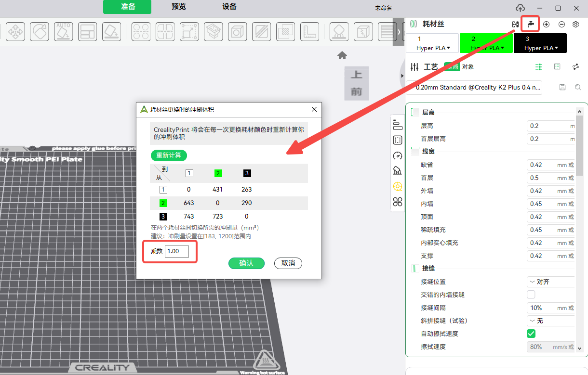Toggle the 全局 global mode switch
588x375 pixels.
[x=451, y=67]
